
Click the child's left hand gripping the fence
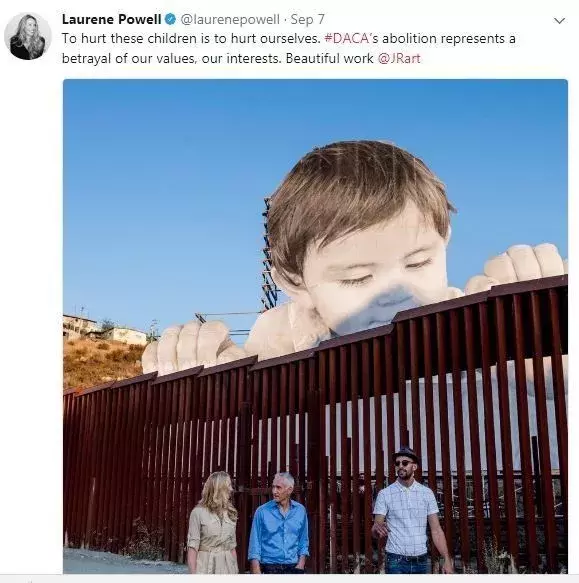coord(188,347)
